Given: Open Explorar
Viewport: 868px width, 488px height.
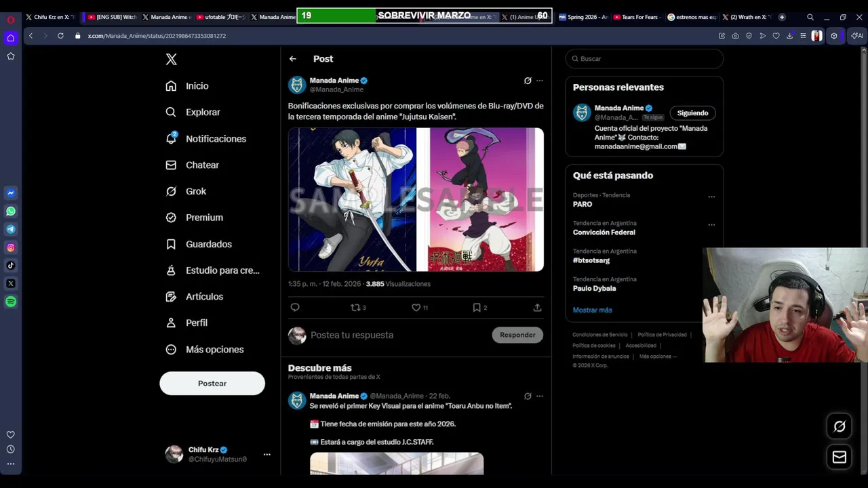Looking at the screenshot, I should (193, 113).
